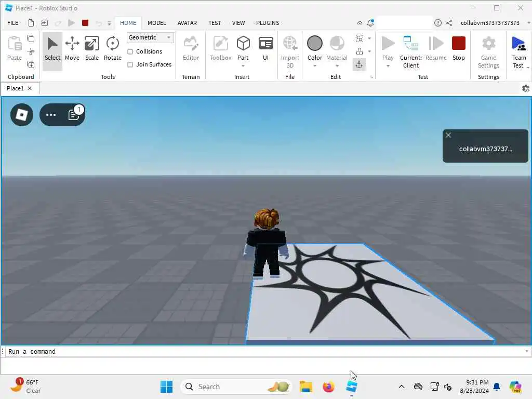The height and width of the screenshot is (399, 532).
Task: Stop the running test
Action: pyautogui.click(x=458, y=49)
